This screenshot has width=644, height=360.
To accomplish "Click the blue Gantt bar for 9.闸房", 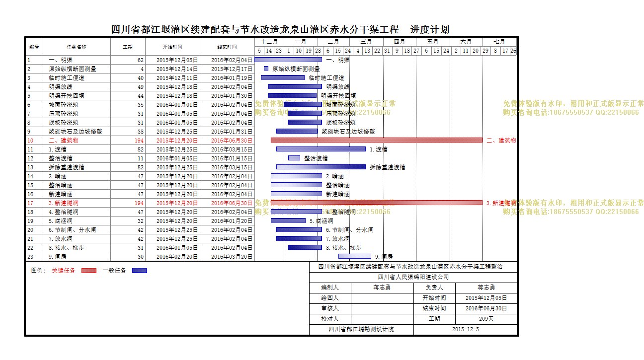I will (x=355, y=256).
